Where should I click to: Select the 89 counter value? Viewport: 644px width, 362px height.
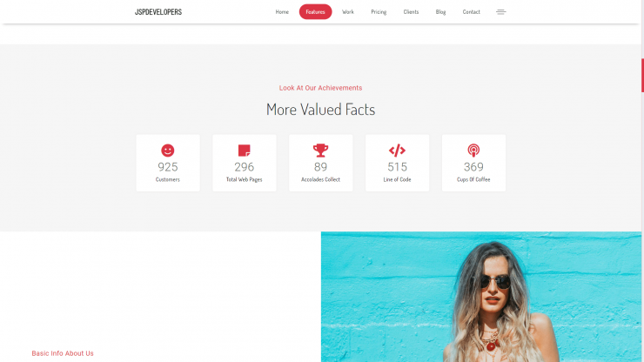pyautogui.click(x=321, y=167)
